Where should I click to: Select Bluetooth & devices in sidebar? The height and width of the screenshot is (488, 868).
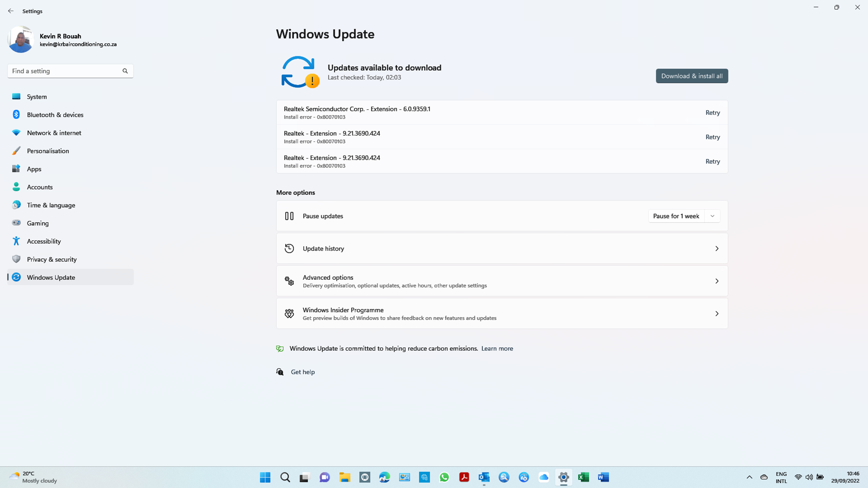pyautogui.click(x=55, y=115)
